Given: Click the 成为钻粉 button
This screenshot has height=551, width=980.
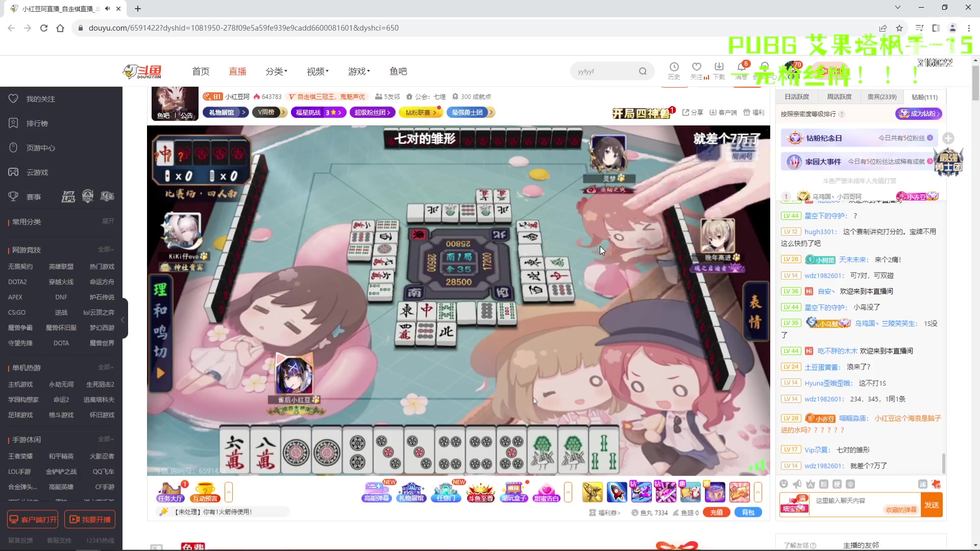Looking at the screenshot, I should (x=919, y=114).
